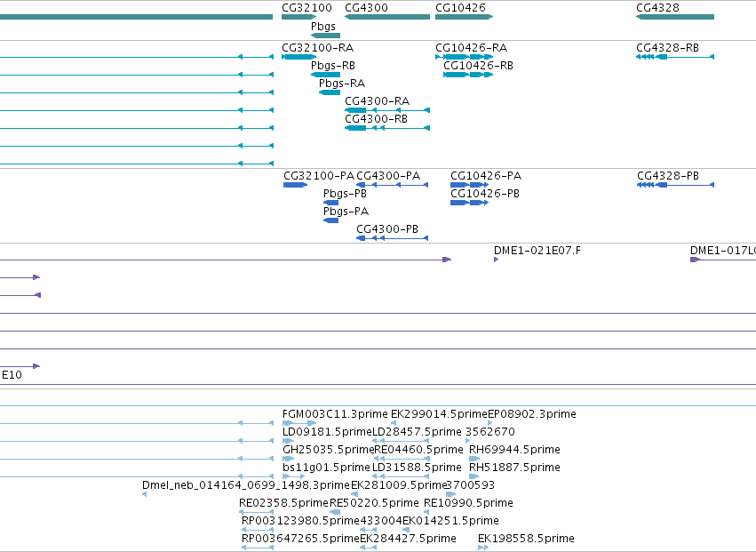The image size is (756, 552).
Task: Select the EK299014.5prime EST label
Action: point(439,414)
